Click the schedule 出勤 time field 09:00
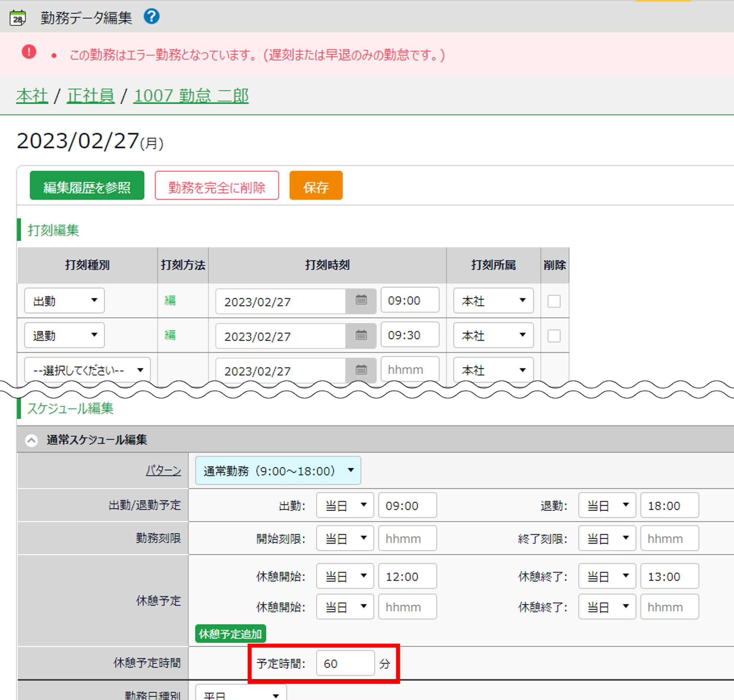Screen dimensions: 734x700 coord(407,505)
